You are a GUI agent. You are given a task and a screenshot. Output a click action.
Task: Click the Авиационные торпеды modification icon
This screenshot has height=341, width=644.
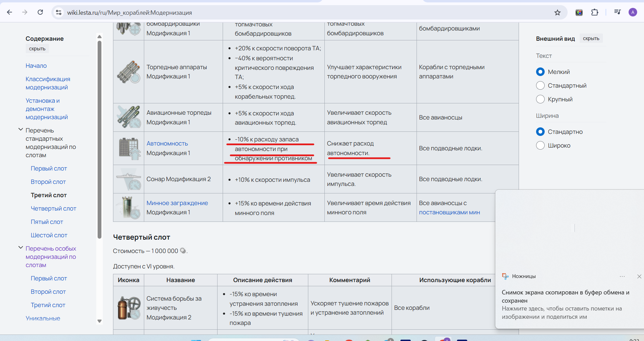(128, 117)
